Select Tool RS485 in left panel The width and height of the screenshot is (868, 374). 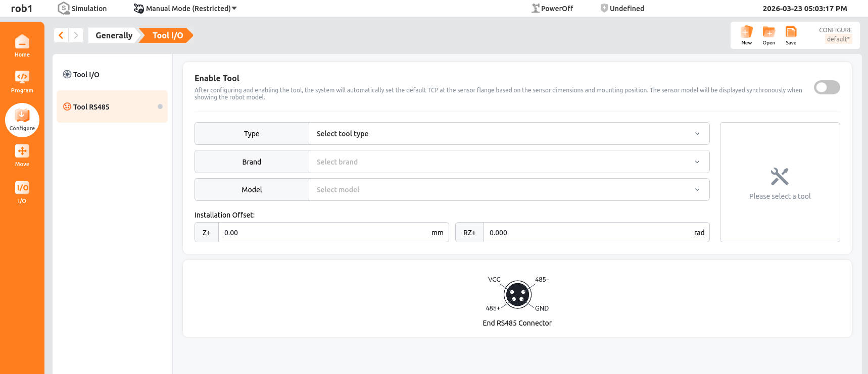coord(91,107)
